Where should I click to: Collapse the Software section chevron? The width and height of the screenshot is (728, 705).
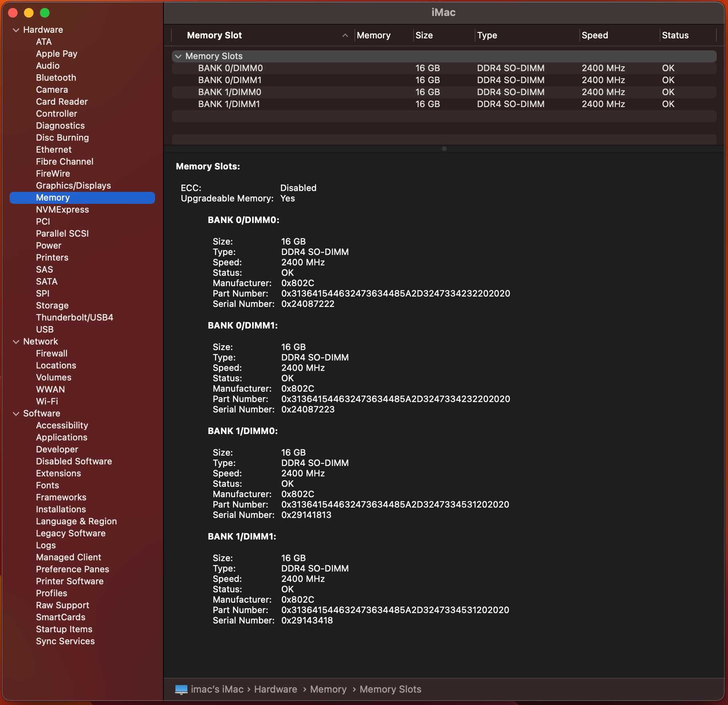pos(16,414)
